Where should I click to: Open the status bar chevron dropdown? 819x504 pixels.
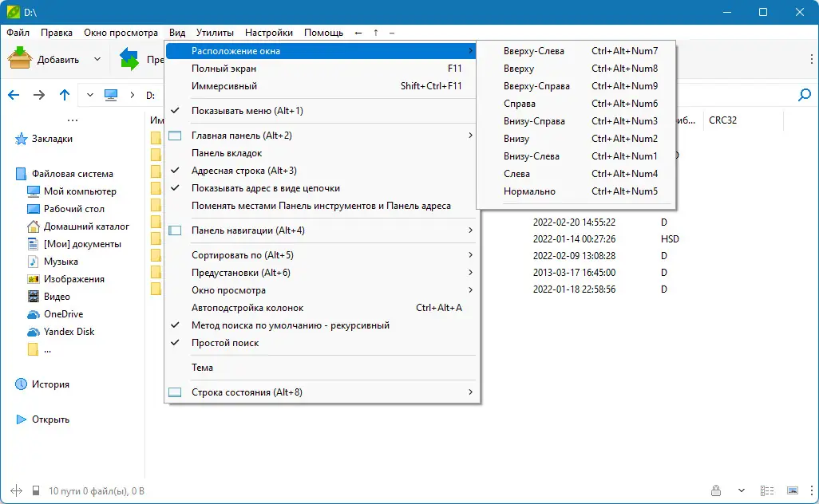click(742, 491)
